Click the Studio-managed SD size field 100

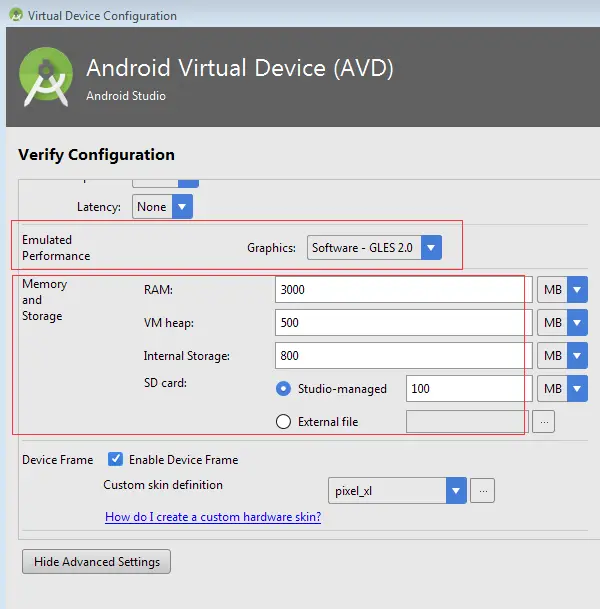[469, 388]
